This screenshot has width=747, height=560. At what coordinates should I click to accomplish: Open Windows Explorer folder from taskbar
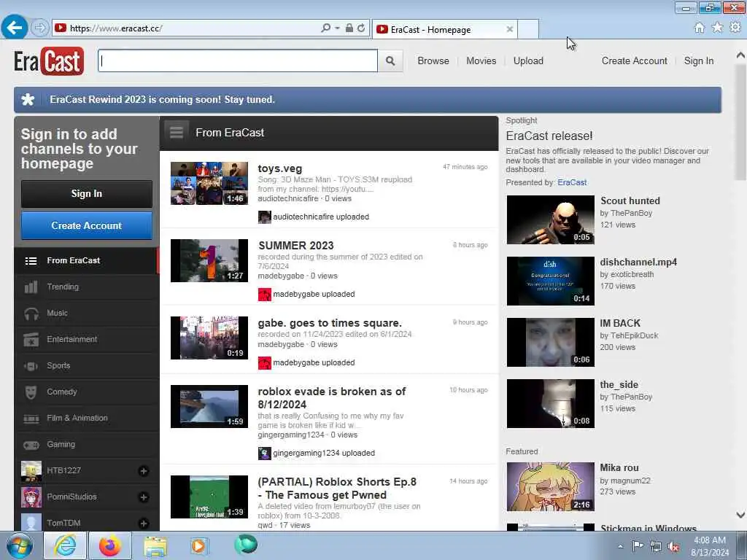155,546
